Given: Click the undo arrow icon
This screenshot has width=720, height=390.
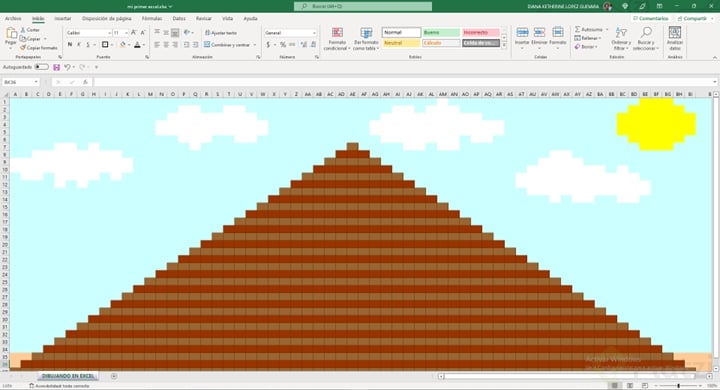Looking at the screenshot, I should (x=67, y=67).
